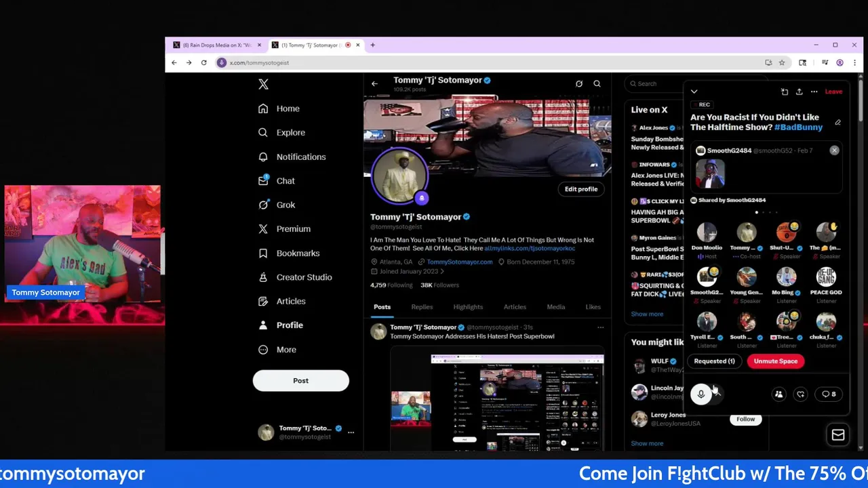868x488 pixels.
Task: Click the Space share-to-post icon
Action: [x=785, y=91]
